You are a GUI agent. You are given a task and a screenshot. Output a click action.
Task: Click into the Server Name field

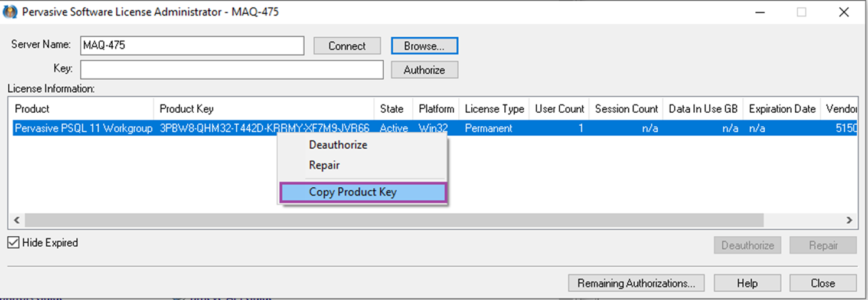coord(192,45)
